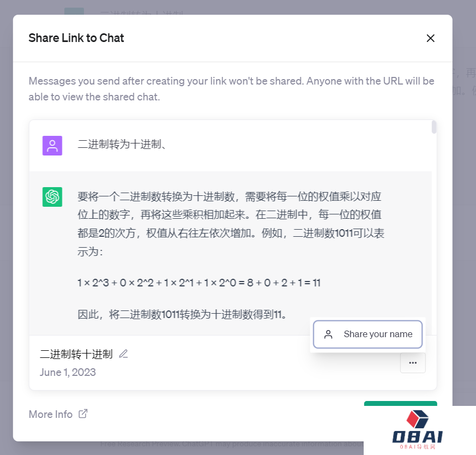This screenshot has width=476, height=455.
Task: Open the three-dot more options button
Action: pyautogui.click(x=413, y=363)
